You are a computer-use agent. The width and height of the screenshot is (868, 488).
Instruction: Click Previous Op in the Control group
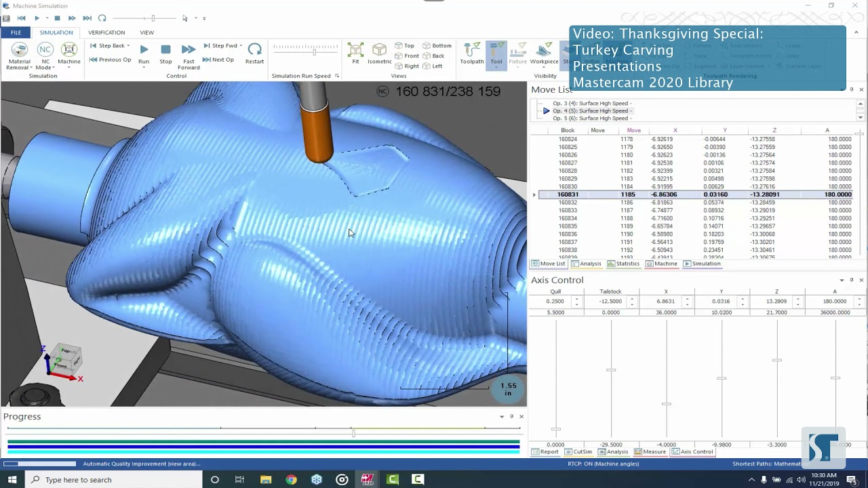tap(110, 60)
